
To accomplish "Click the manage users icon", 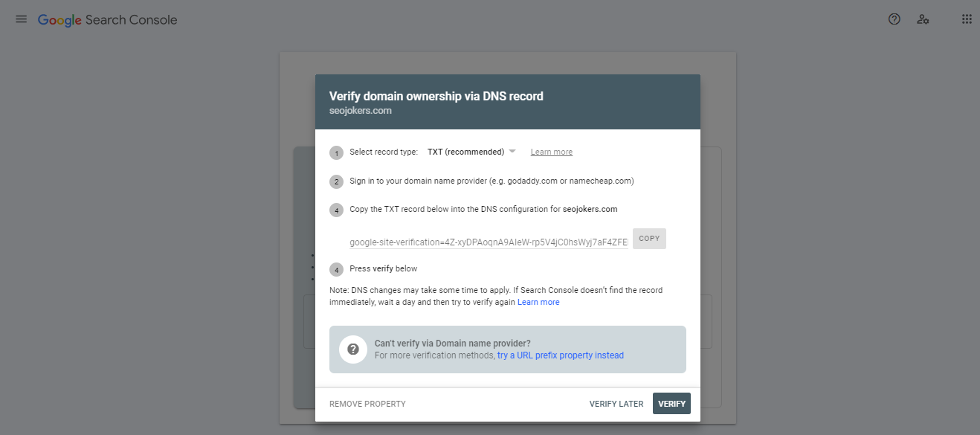I will point(923,19).
